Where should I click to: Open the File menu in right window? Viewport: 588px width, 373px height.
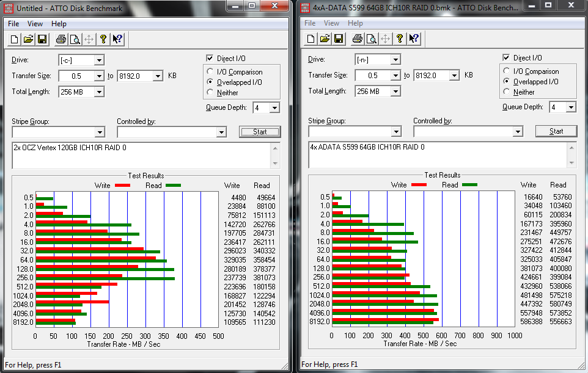tap(310, 23)
